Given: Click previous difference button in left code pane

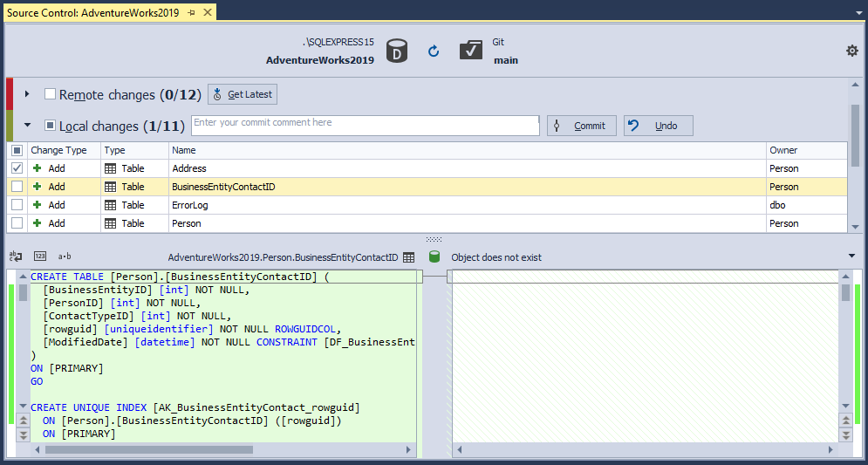Looking at the screenshot, I should 24,421.
